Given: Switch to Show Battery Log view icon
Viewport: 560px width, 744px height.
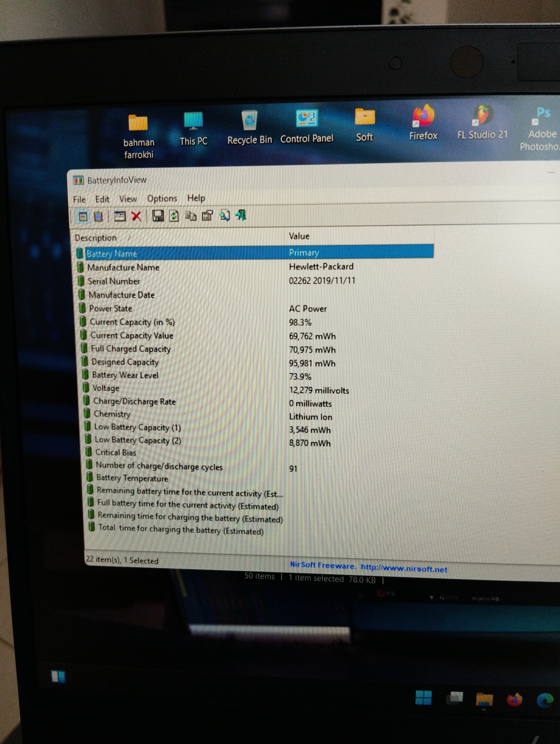Looking at the screenshot, I should (98, 217).
